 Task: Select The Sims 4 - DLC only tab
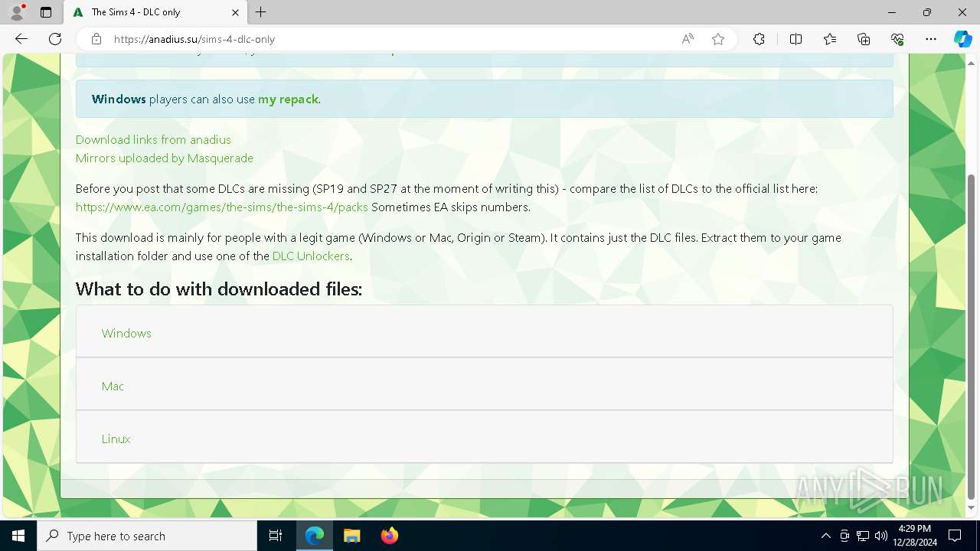(155, 12)
